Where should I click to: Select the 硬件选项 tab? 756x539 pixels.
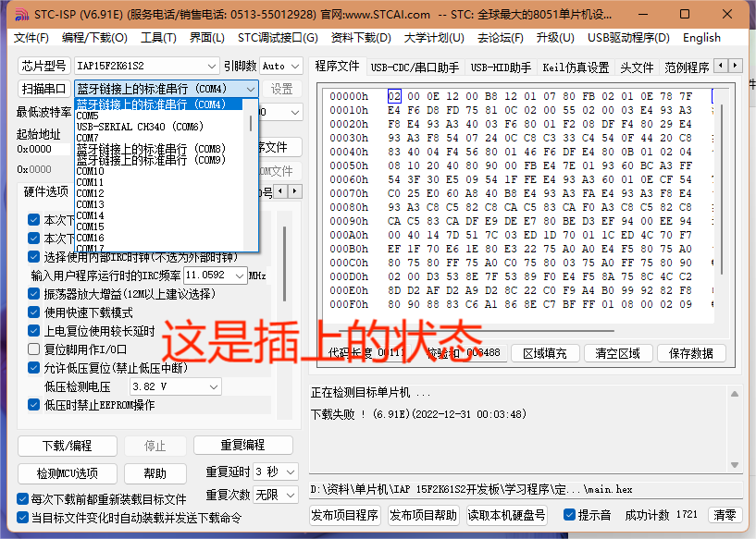coord(45,191)
